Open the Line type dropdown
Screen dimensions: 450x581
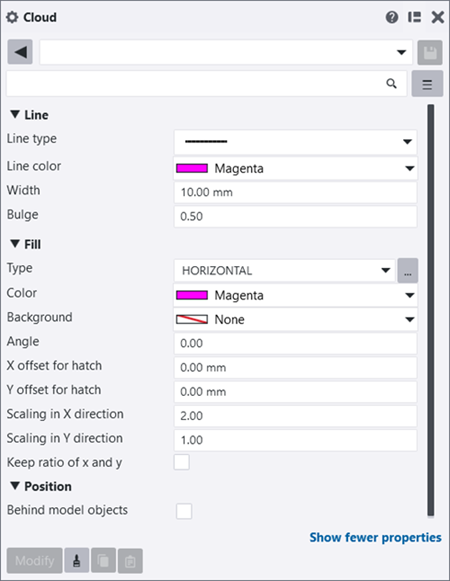[x=295, y=142]
